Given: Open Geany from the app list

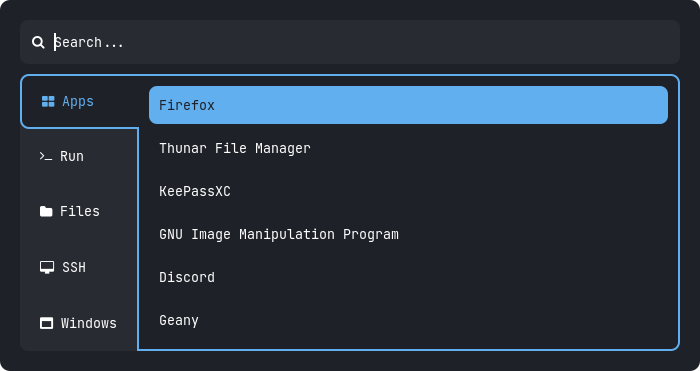Looking at the screenshot, I should click(408, 320).
